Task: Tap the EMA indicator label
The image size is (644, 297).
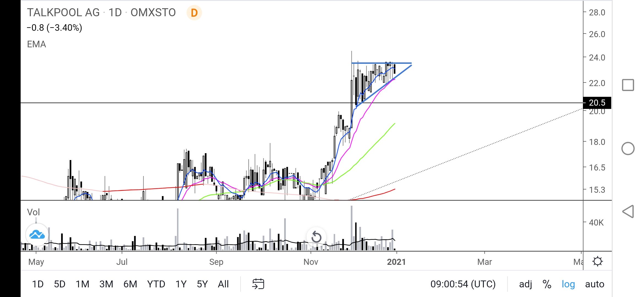Action: (36, 44)
